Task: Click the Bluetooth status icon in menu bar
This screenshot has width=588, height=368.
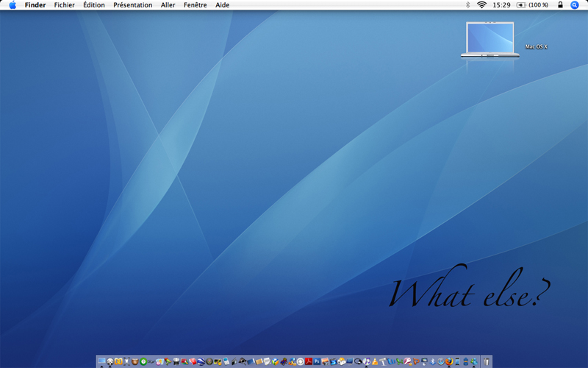Action: click(467, 5)
